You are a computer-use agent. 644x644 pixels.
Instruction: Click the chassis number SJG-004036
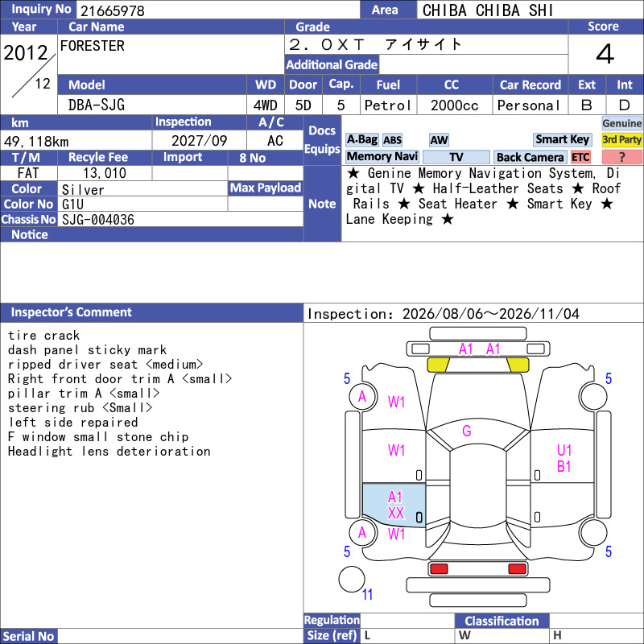click(98, 220)
